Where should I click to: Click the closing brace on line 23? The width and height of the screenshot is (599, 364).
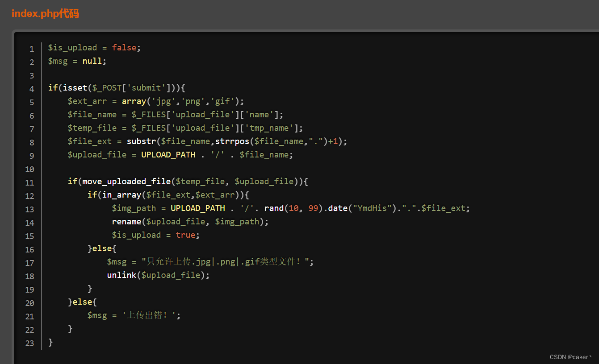(50, 342)
